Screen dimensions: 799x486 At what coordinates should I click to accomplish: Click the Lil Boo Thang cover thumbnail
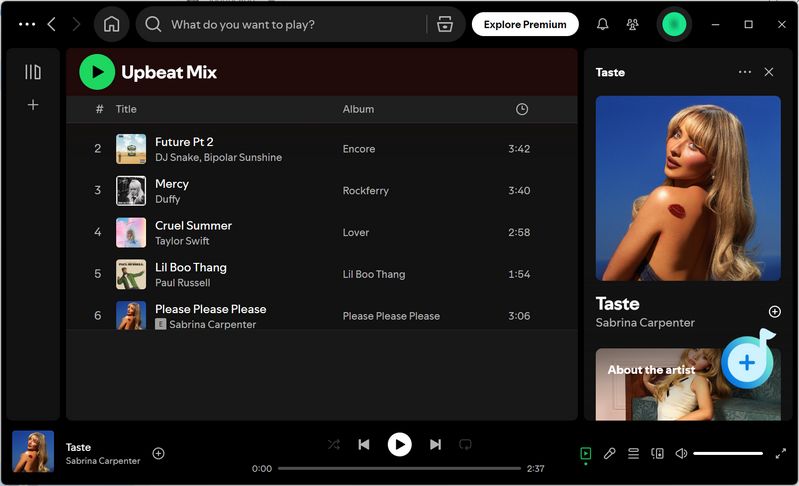131,274
